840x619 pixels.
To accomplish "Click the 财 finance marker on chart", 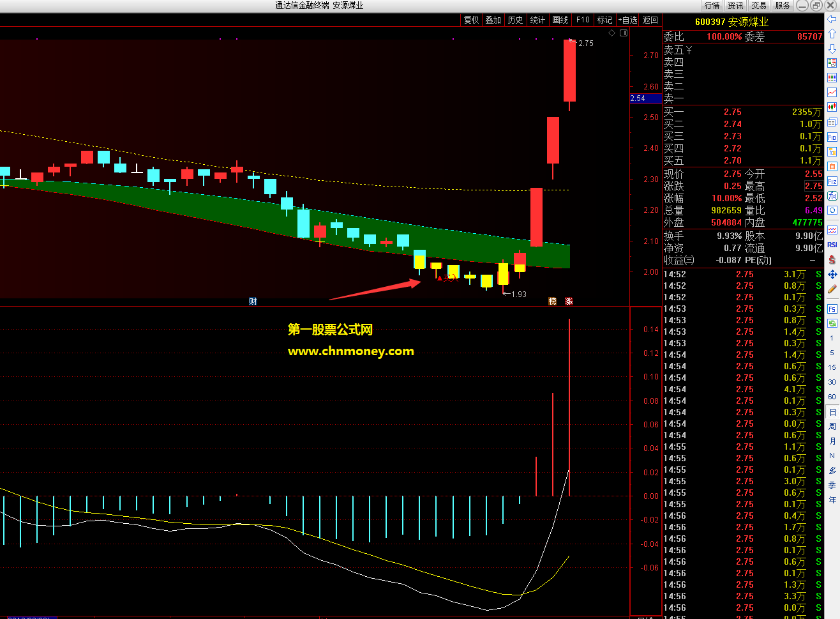I will click(x=253, y=302).
